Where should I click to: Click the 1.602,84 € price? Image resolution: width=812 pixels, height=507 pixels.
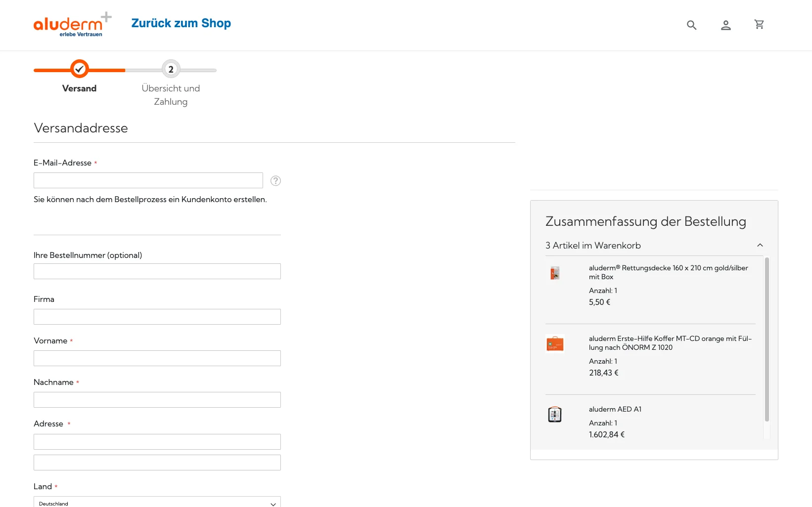coord(607,435)
